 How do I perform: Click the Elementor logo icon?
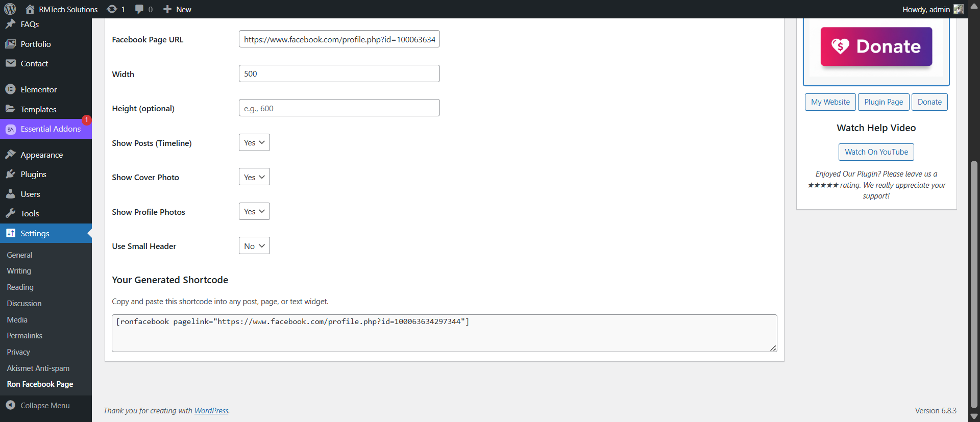pos(10,89)
